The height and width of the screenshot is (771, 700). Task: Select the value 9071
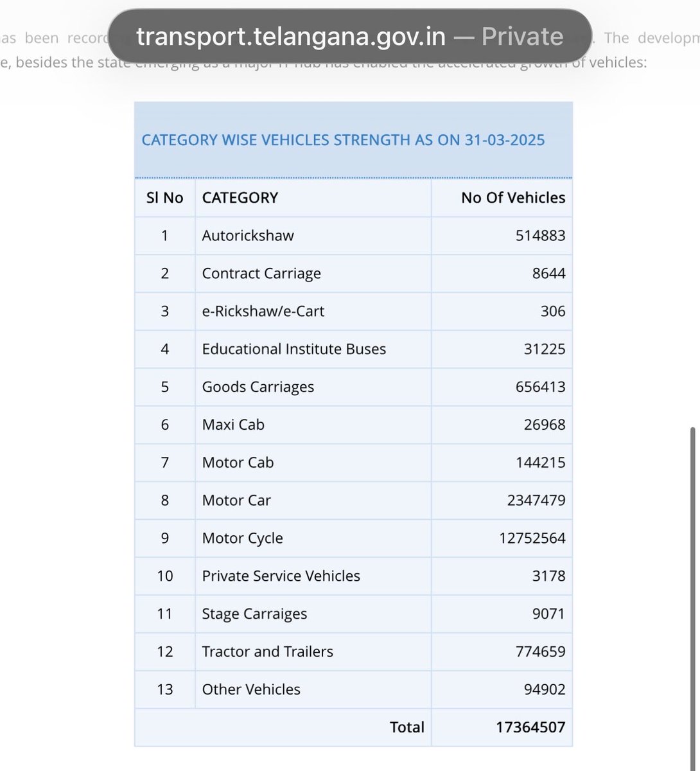(548, 614)
